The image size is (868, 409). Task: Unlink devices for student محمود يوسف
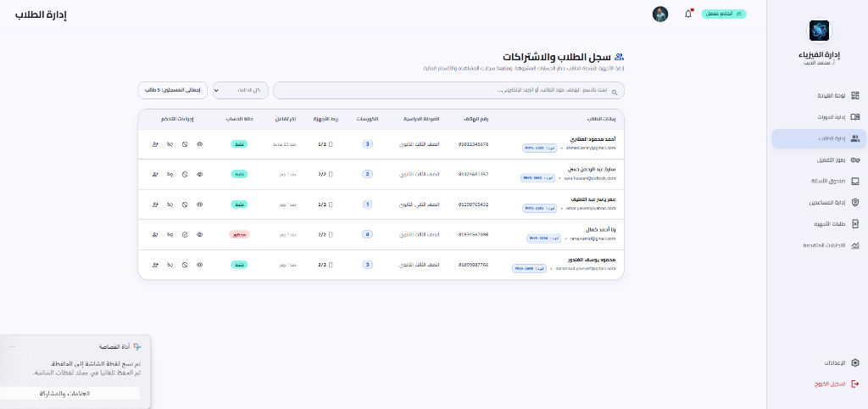pyautogui.click(x=170, y=265)
